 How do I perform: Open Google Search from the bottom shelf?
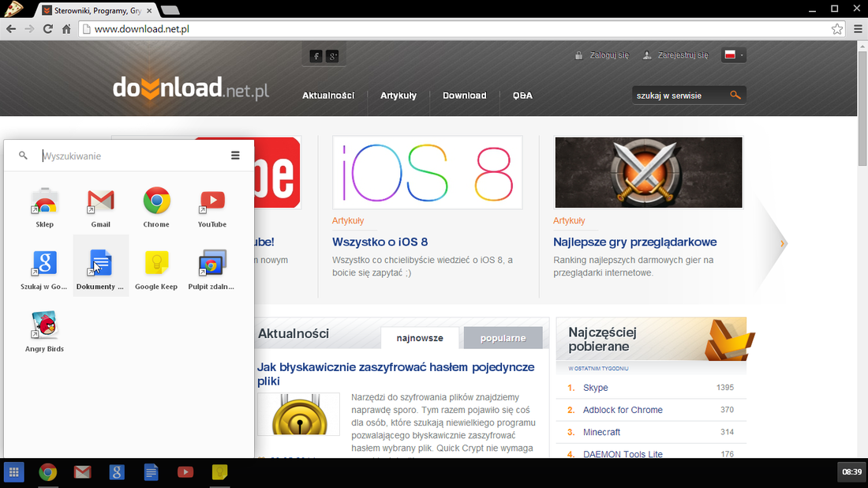click(117, 472)
